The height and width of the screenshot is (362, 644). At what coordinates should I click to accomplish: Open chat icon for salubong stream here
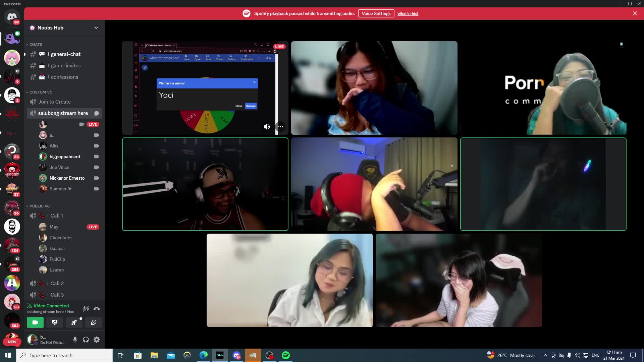97,113
